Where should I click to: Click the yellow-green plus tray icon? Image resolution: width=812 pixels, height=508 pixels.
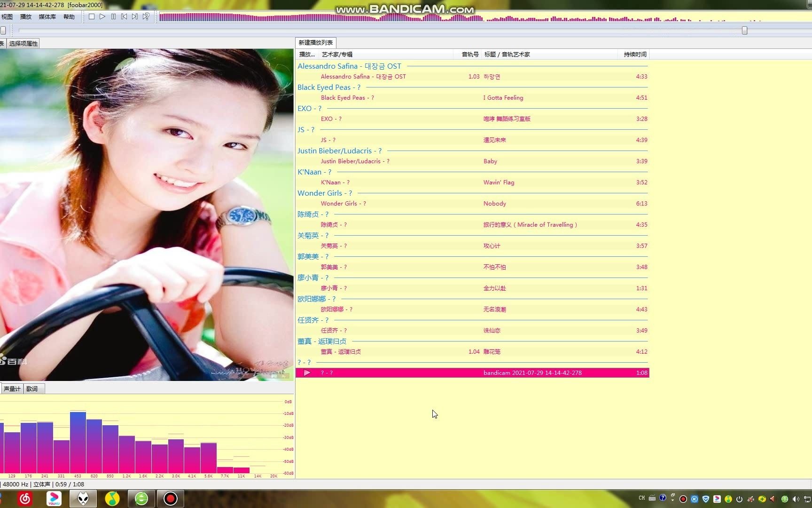coord(762,499)
